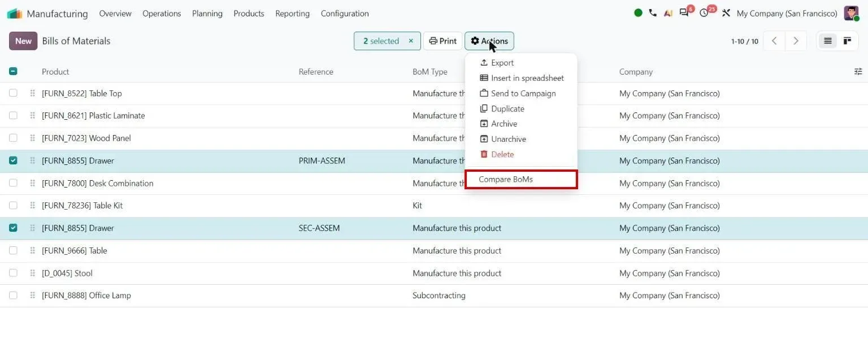Open the conversations messages icon
868x361 pixels.
coord(685,12)
